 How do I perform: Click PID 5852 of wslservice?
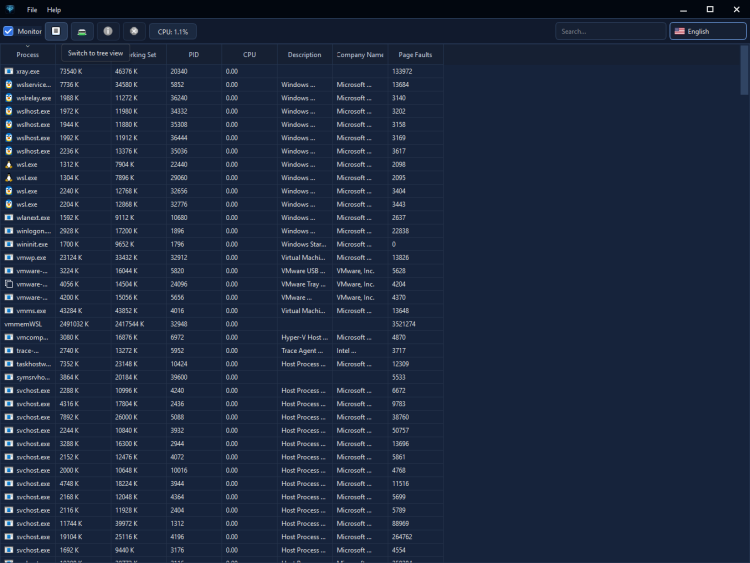(177, 85)
